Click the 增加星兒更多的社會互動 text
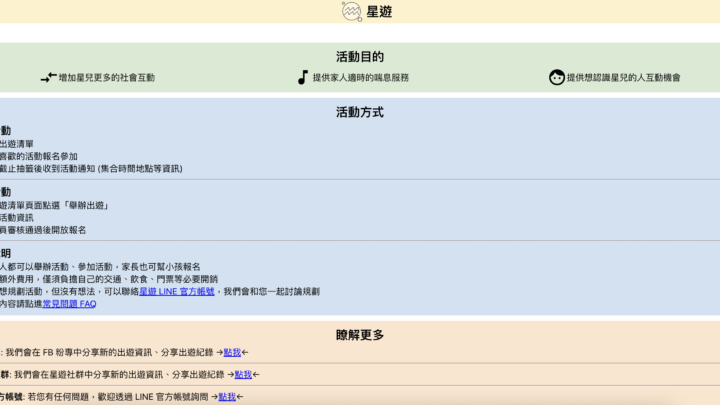This screenshot has height=405, width=720. click(107, 77)
